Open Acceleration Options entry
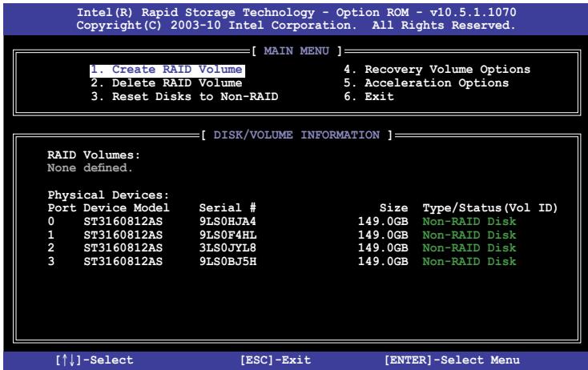The width and height of the screenshot is (588, 370). click(426, 83)
